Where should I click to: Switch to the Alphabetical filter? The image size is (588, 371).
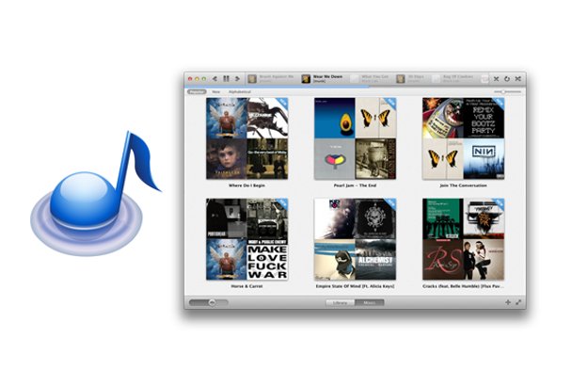click(x=240, y=91)
